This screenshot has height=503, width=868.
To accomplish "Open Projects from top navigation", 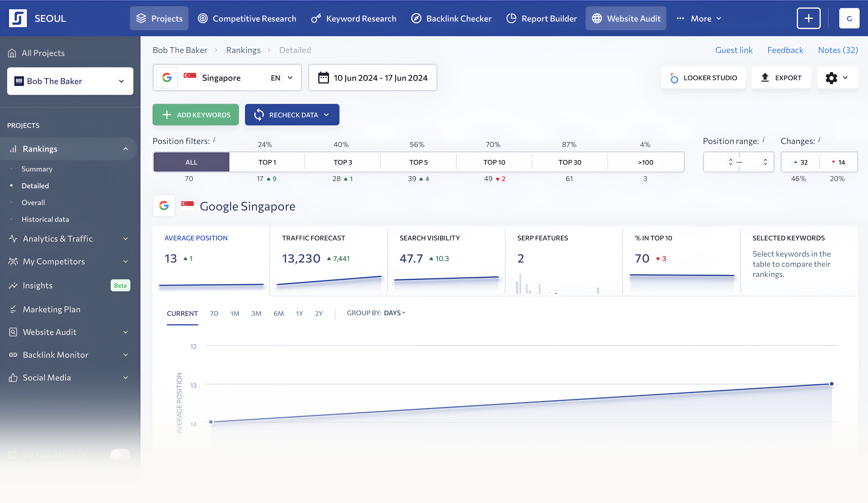I will (159, 18).
